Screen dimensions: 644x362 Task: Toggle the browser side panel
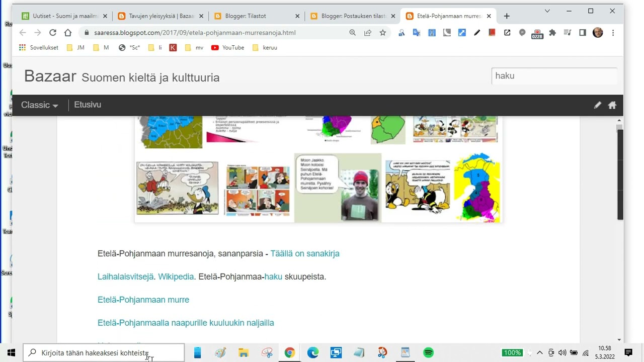coord(583,33)
